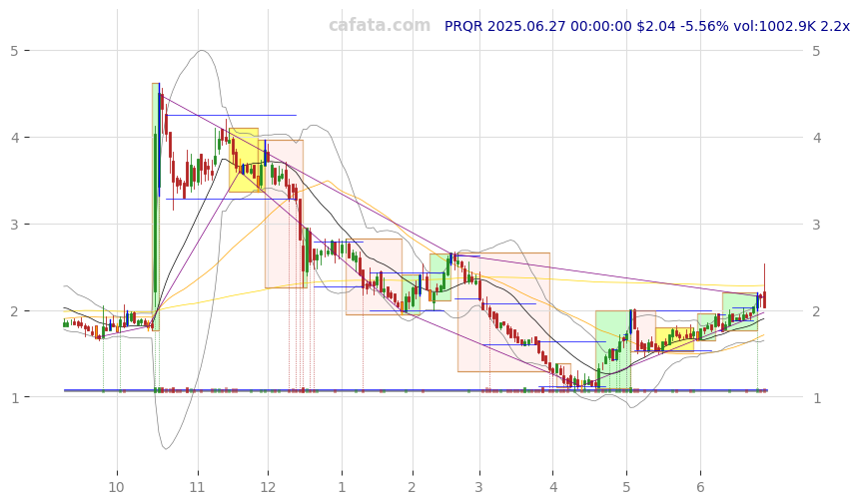Click the right y-axis label 5
Image resolution: width=860 pixels, height=504 pixels.
pos(817,51)
